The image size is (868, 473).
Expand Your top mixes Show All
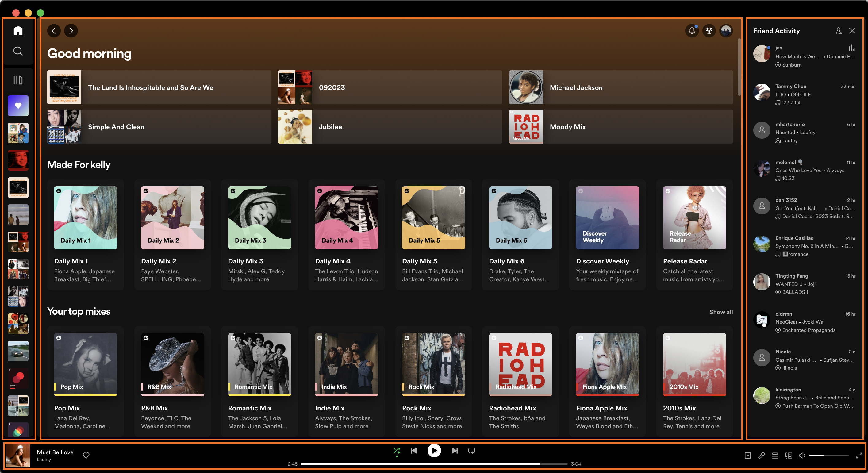(721, 312)
